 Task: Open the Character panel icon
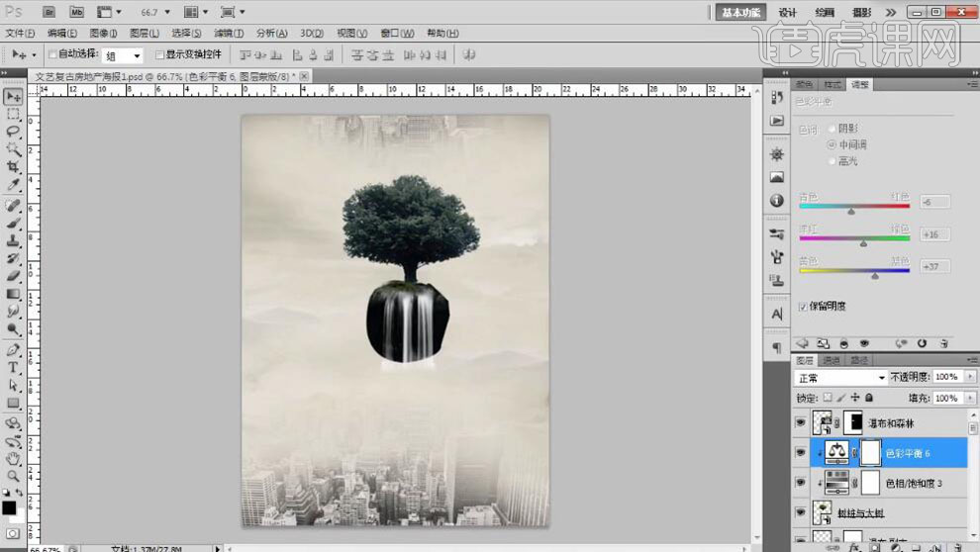(777, 314)
